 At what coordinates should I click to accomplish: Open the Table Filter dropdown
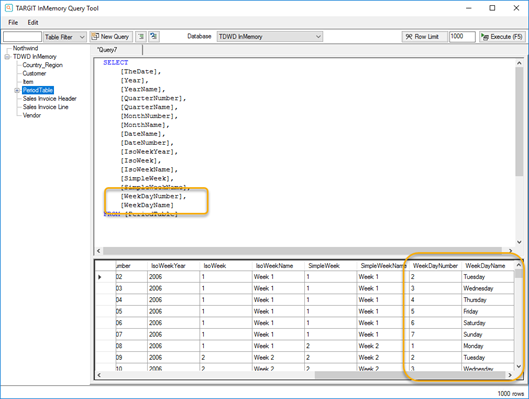point(65,37)
